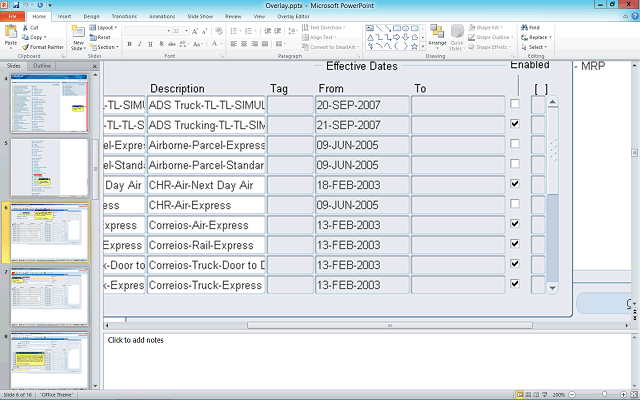Click the Reset slide button
This screenshot has width=640, height=400.
[x=104, y=37]
